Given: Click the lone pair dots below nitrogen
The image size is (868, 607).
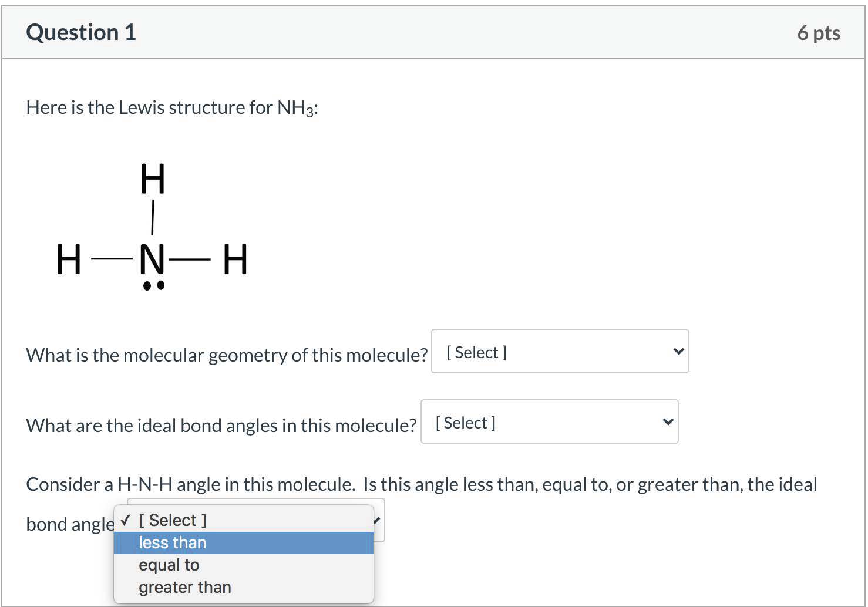Looking at the screenshot, I should tap(154, 286).
